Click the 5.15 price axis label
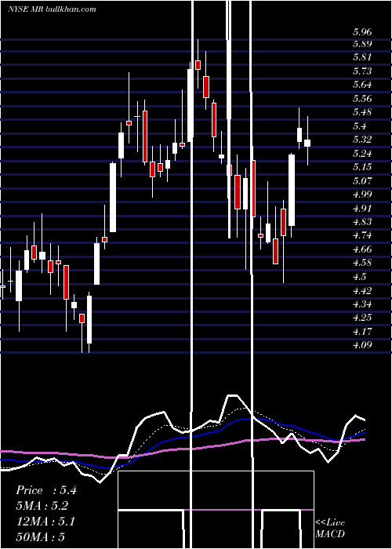The image size is (392, 549). [x=362, y=167]
